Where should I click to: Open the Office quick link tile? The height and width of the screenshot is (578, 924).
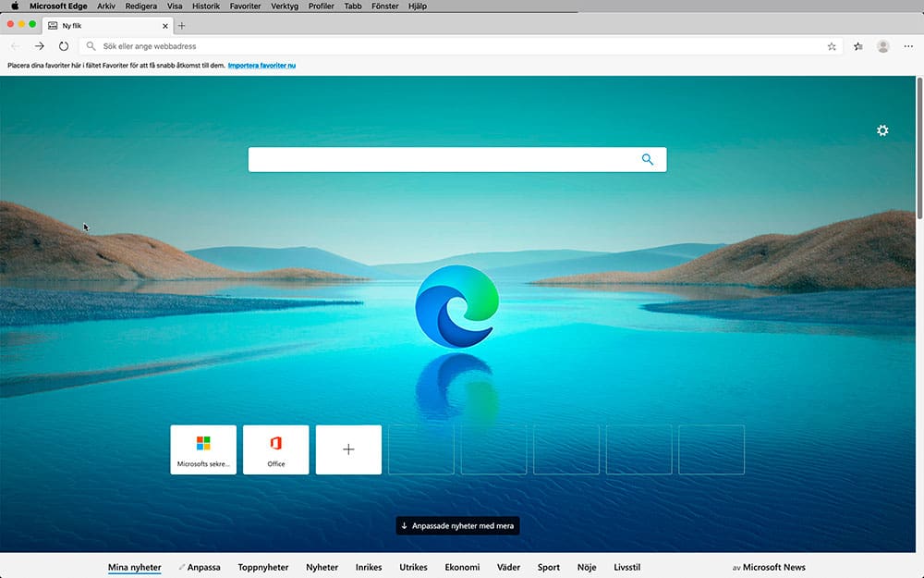275,449
